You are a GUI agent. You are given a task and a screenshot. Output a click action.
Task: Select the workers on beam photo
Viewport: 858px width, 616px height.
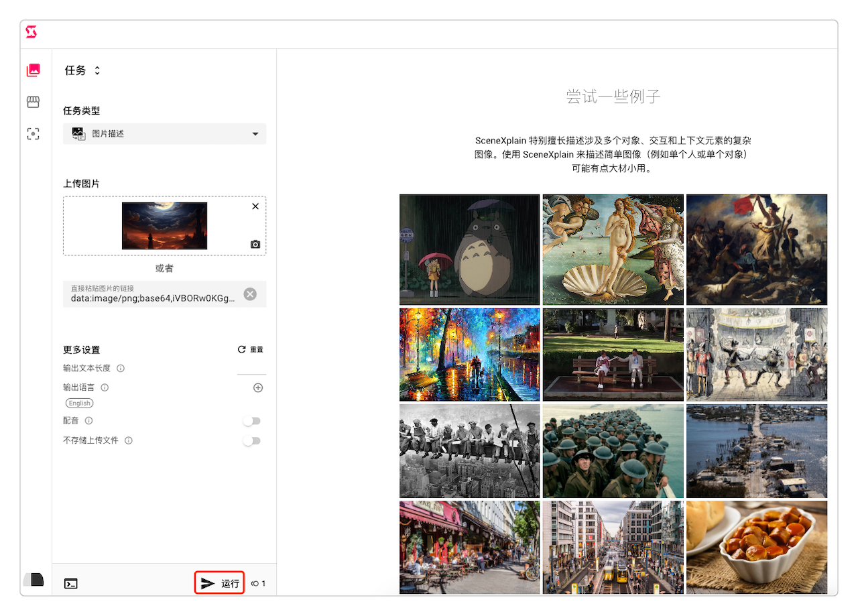pos(470,451)
